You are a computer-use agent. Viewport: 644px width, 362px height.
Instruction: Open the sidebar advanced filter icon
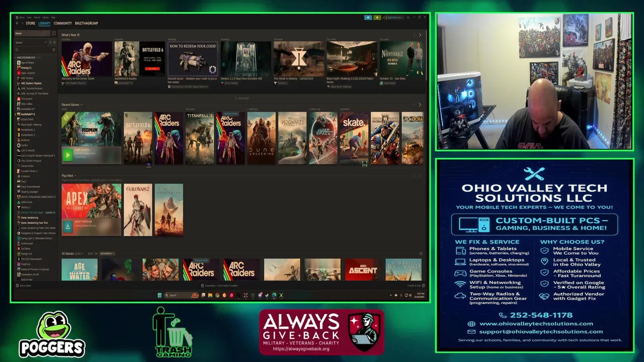tap(54, 50)
